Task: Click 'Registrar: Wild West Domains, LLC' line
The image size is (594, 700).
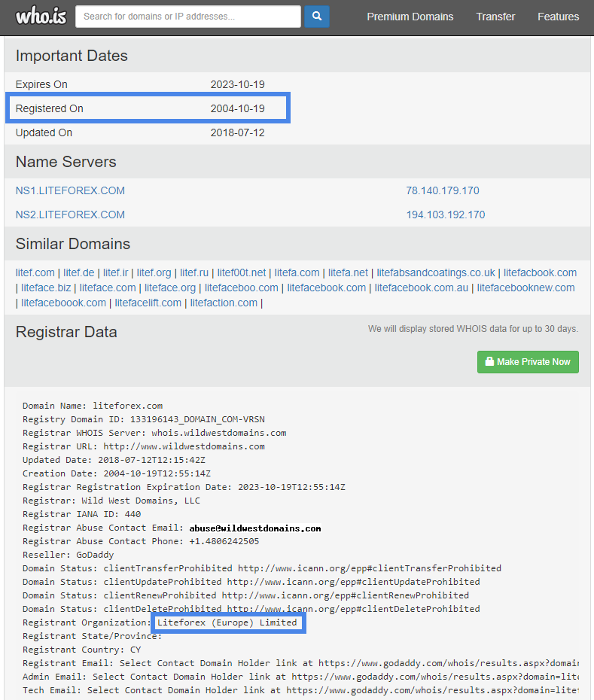Action: [111, 501]
